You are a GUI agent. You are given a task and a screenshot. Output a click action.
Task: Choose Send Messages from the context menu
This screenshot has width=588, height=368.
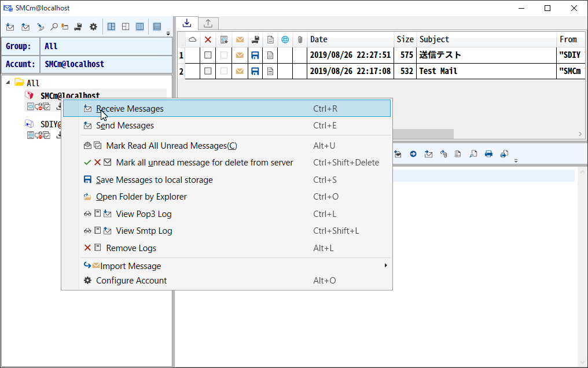[227, 126]
